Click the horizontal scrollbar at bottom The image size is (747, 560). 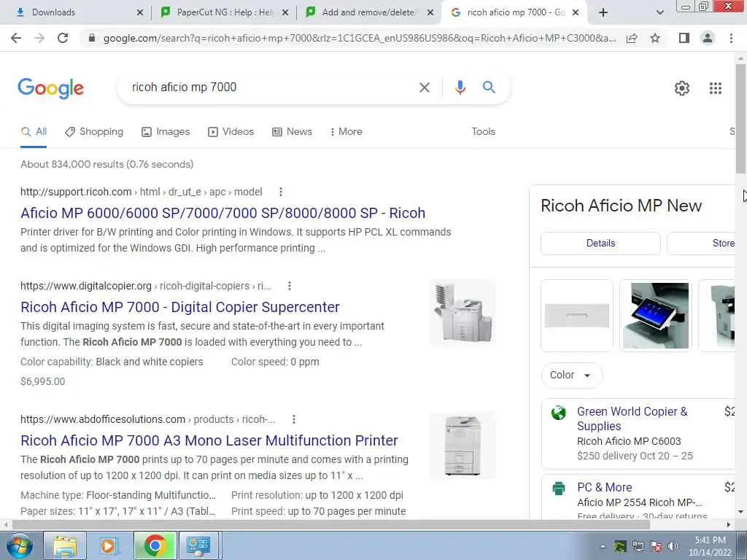(x=330, y=524)
